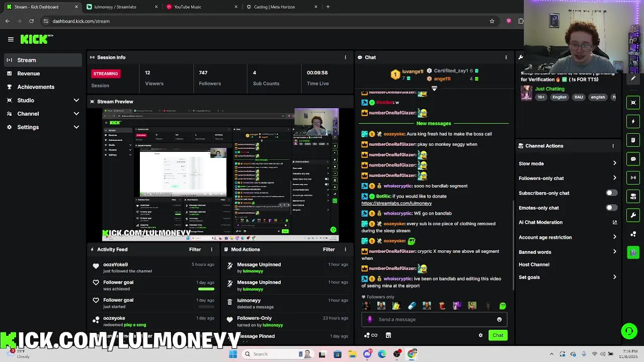The width and height of the screenshot is (644, 362).
Task: Open the hamburger menu beside the Kick logo
Action: point(11,39)
